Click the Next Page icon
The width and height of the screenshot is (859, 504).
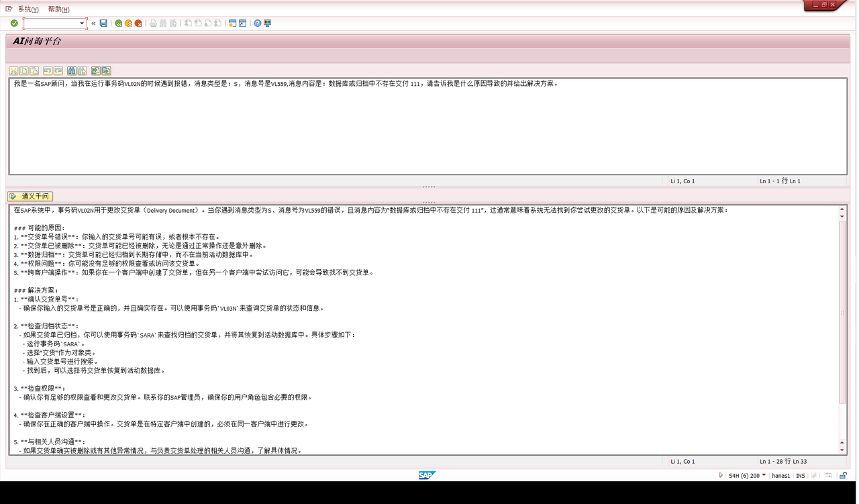click(208, 23)
